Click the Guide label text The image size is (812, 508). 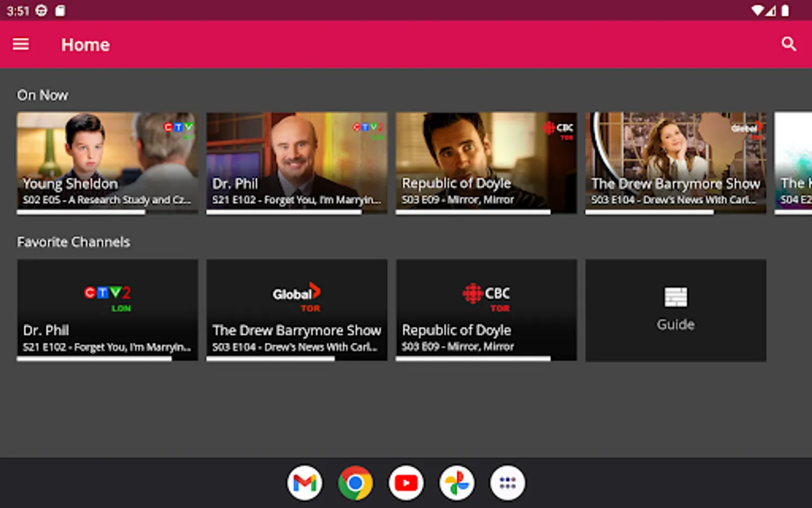coord(675,325)
